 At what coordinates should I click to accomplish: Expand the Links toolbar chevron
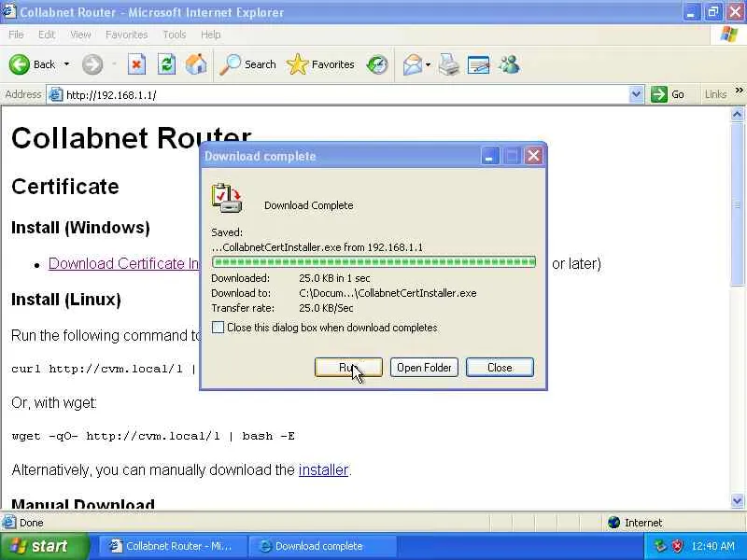(x=739, y=90)
